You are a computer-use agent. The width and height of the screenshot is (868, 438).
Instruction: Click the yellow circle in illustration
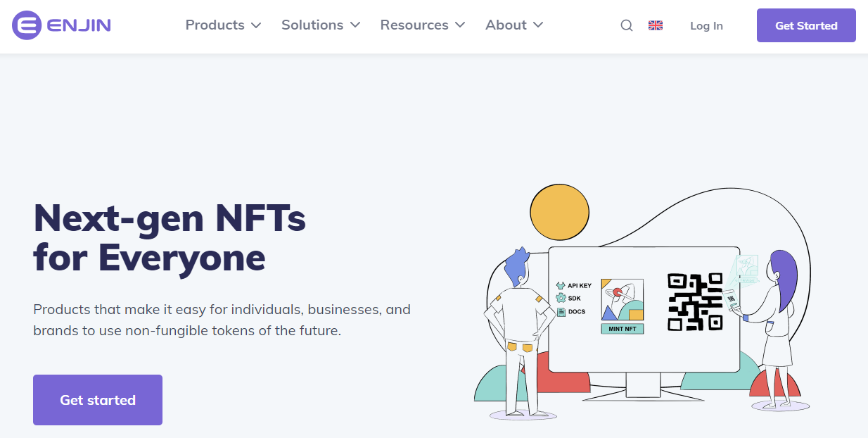click(x=559, y=212)
